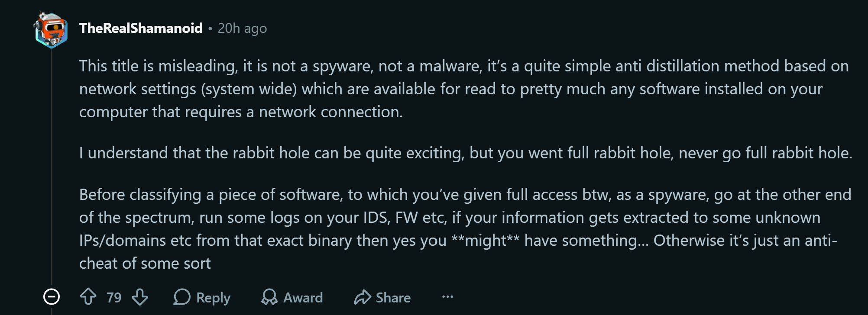Click the sentence about the rabbit hole
The width and height of the screenshot is (868, 315).
pos(466,153)
